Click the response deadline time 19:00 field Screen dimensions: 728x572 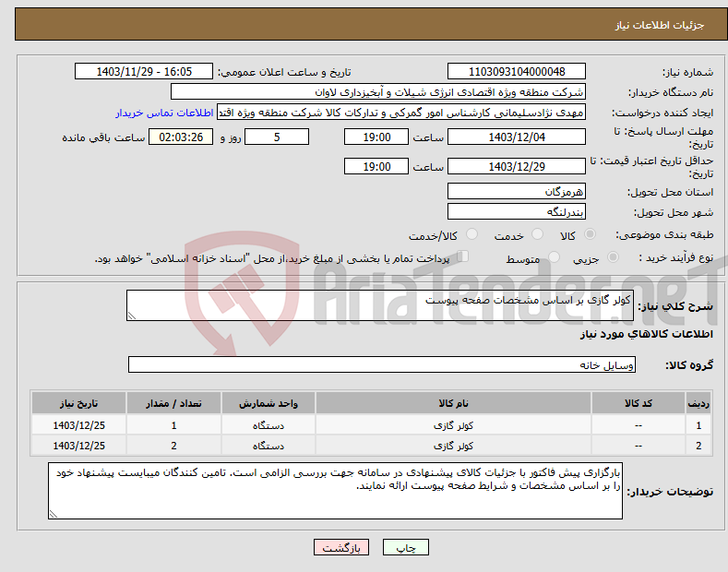[376, 137]
